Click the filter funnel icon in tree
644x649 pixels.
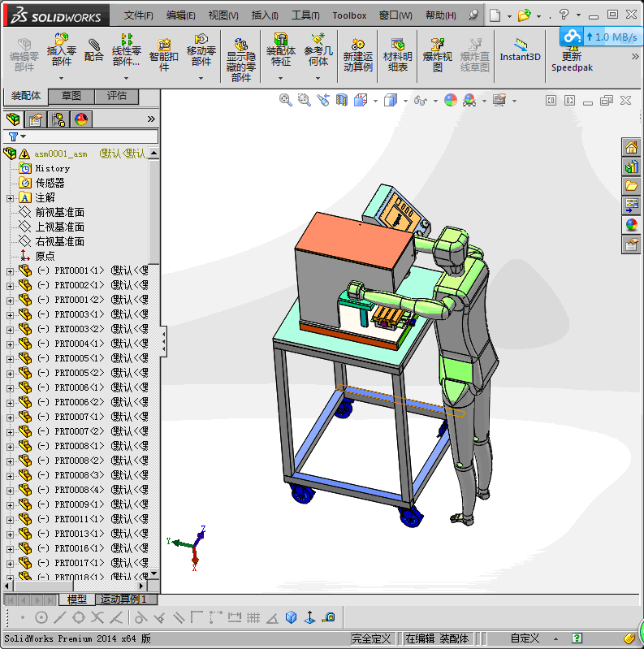click(x=13, y=136)
